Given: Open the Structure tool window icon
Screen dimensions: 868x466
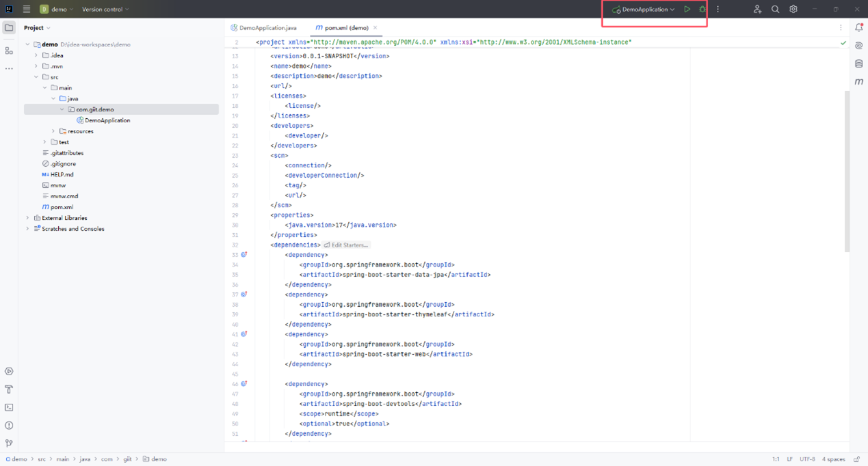Looking at the screenshot, I should pyautogui.click(x=9, y=51).
